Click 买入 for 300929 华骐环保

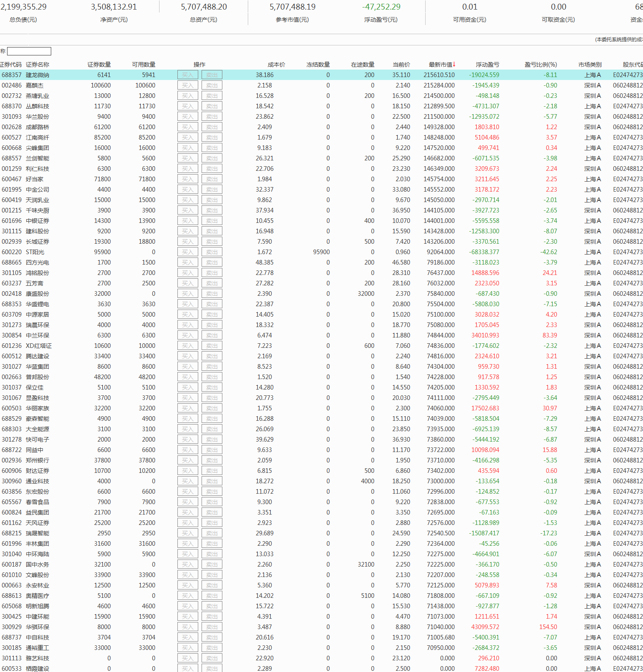188,627
